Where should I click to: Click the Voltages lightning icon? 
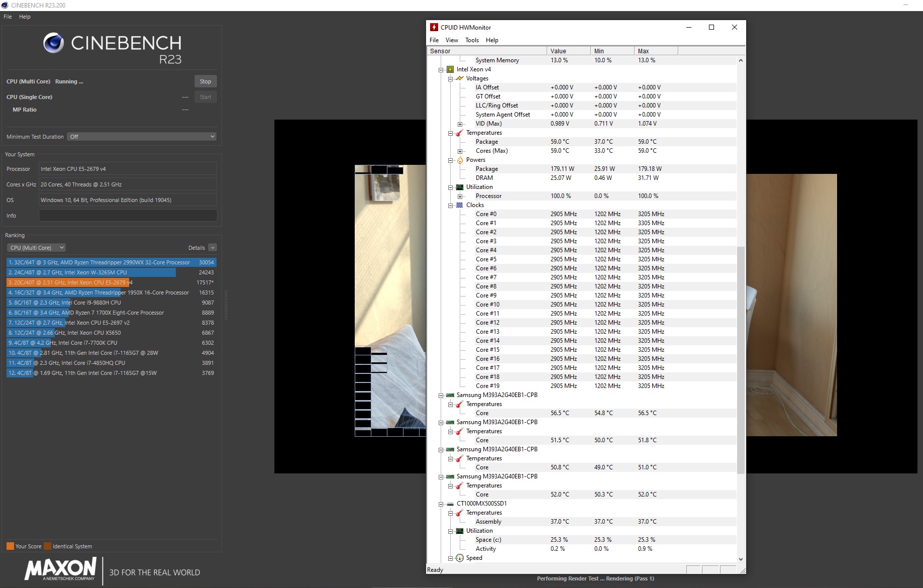(460, 78)
